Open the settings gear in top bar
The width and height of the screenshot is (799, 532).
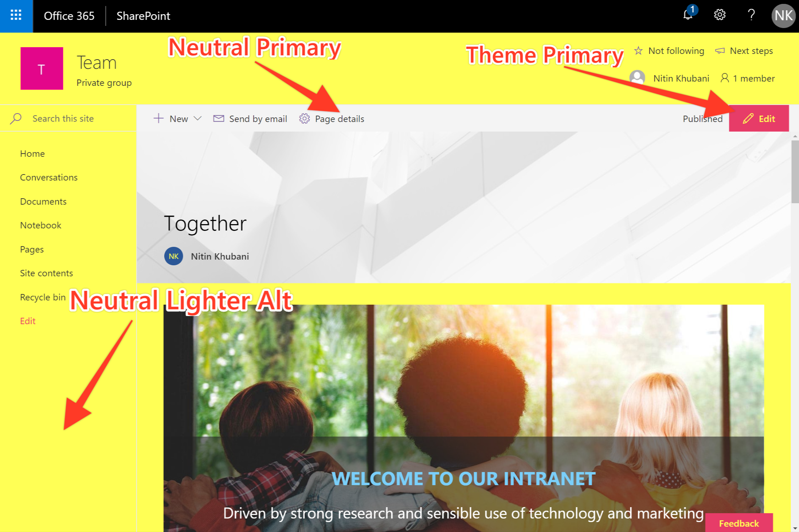720,15
